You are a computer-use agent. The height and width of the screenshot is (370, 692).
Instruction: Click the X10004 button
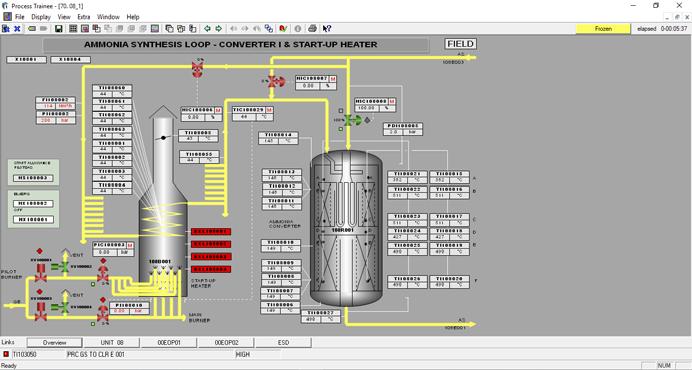(70, 60)
